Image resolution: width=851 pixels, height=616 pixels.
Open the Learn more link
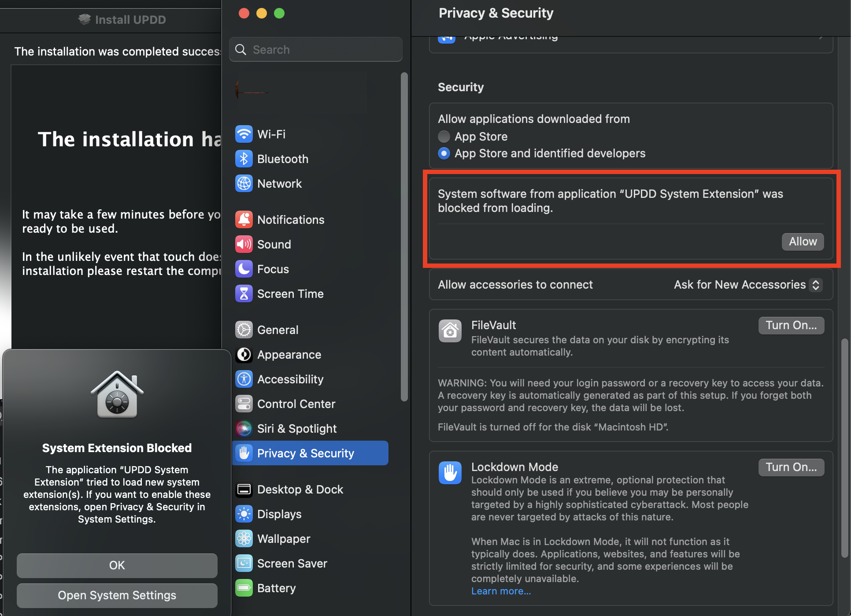pyautogui.click(x=501, y=591)
